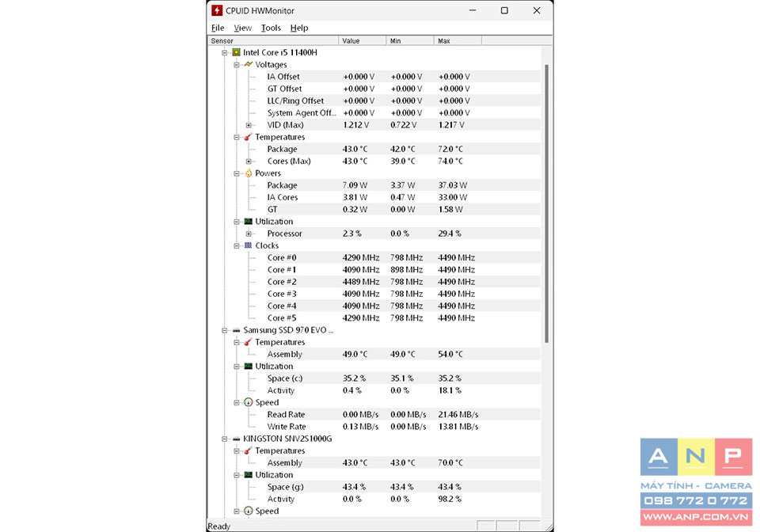Viewport: 760px width, 532px height.
Task: Maximize the HWMonitor window
Action: [x=504, y=10]
